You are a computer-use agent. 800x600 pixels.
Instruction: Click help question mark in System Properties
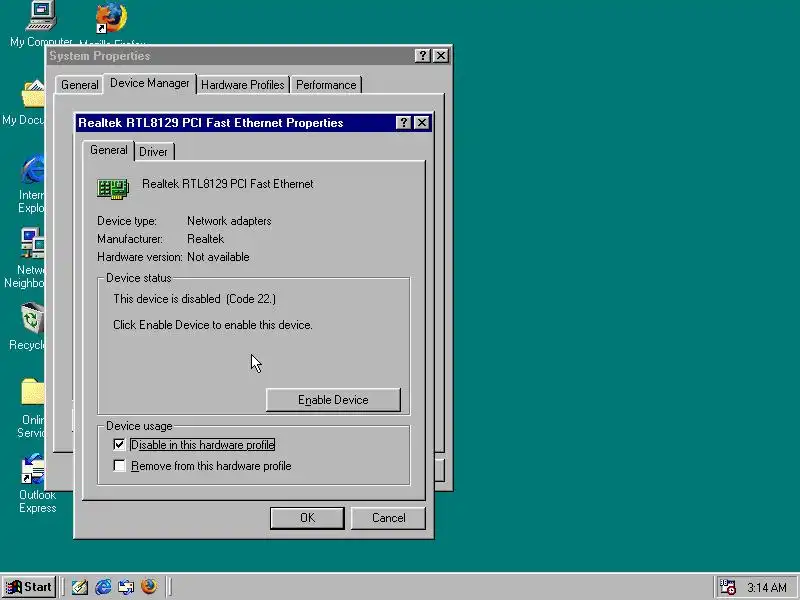coord(422,56)
